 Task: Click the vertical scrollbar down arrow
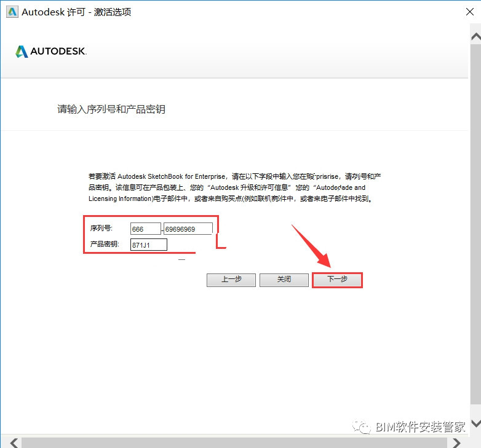[476, 423]
